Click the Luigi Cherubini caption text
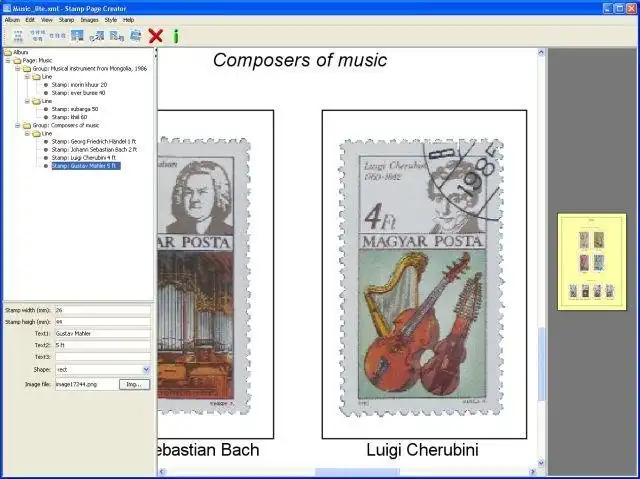 [x=422, y=450]
